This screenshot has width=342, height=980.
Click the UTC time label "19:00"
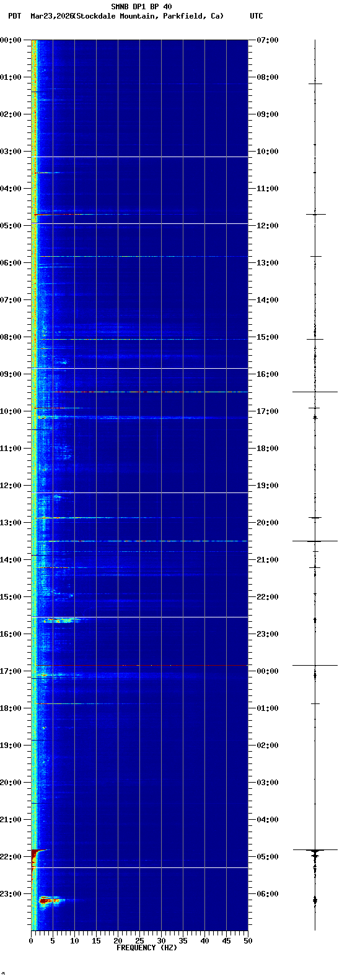(268, 486)
